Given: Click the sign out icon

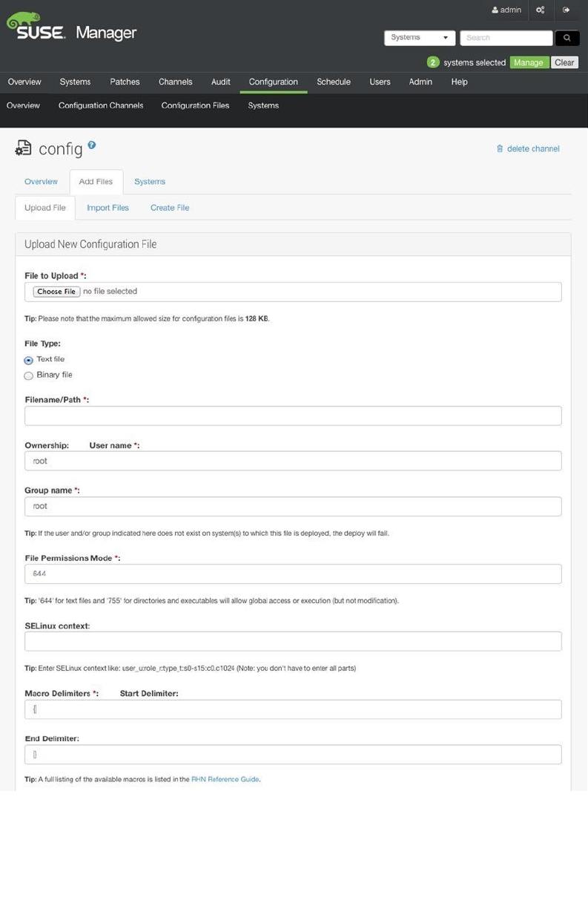Looking at the screenshot, I should [566, 10].
